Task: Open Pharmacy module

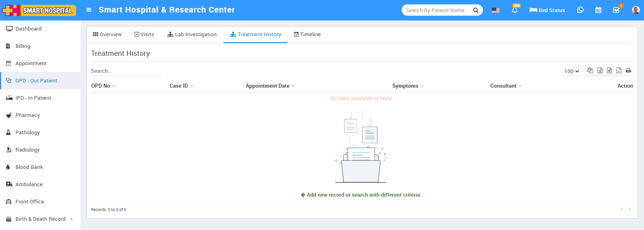Action: [x=40, y=115]
